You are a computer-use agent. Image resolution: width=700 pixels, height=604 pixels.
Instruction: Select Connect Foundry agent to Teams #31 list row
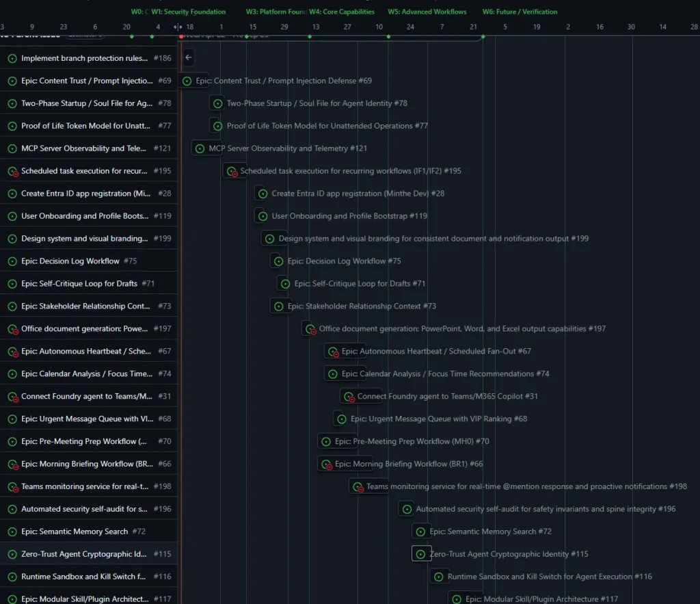point(89,396)
